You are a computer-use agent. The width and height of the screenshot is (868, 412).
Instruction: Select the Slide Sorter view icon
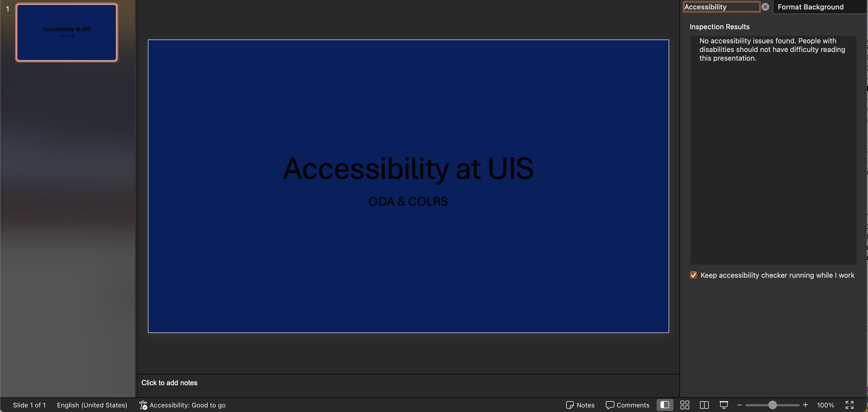[685, 405]
